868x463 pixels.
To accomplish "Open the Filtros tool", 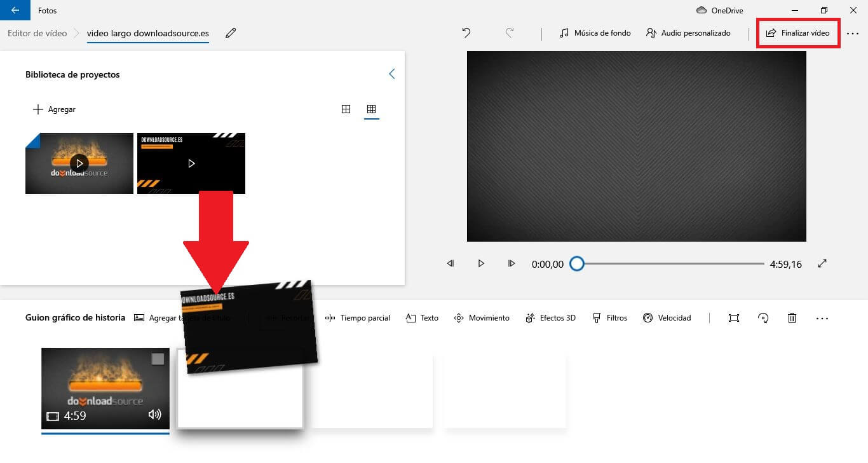I will [x=609, y=318].
